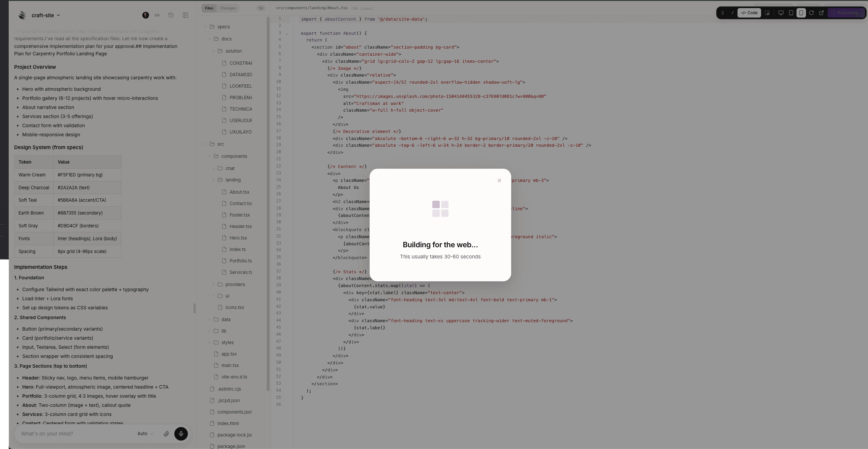The image size is (868, 449).
Task: Click the element selector cursor icon
Action: [x=767, y=13]
